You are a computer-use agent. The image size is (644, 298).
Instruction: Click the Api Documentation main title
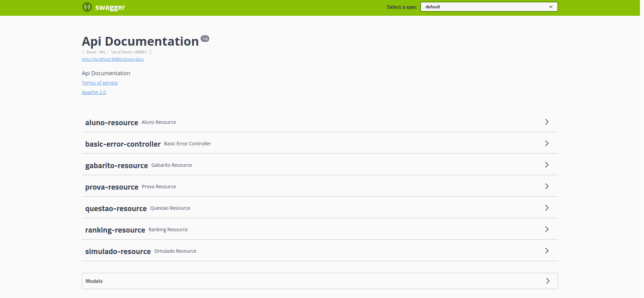click(x=140, y=41)
